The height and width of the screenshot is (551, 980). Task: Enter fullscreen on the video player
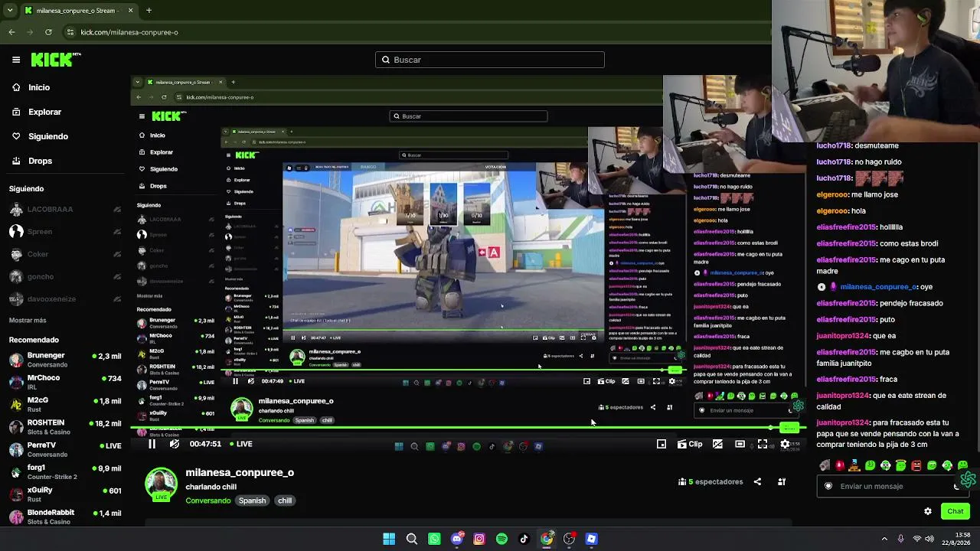(763, 444)
